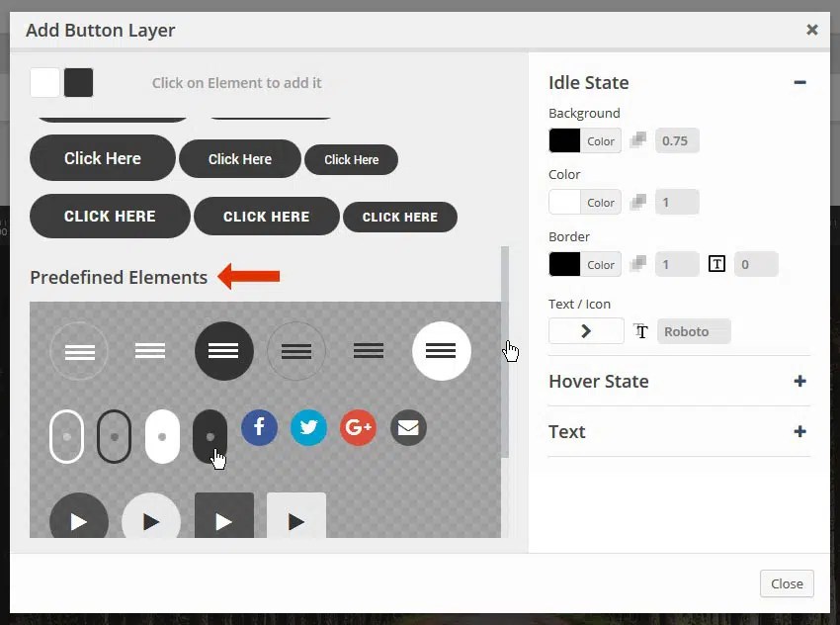840x625 pixels.
Task: Select the large dark Click Here preset
Action: coord(102,158)
